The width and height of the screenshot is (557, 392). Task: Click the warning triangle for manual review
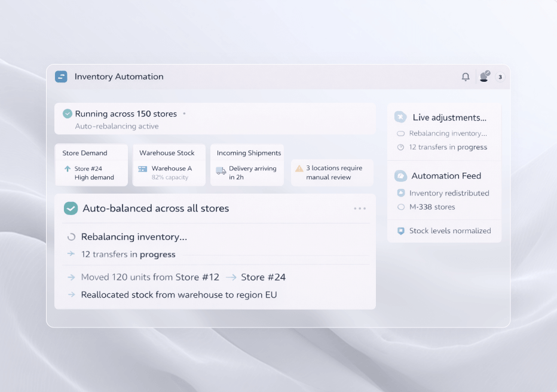pos(299,169)
